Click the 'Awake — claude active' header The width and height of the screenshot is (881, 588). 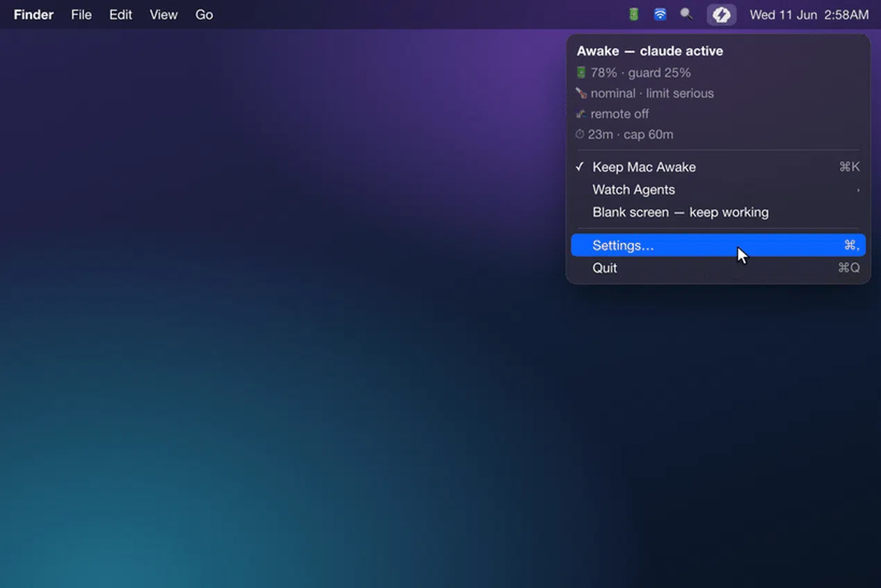[x=650, y=51]
